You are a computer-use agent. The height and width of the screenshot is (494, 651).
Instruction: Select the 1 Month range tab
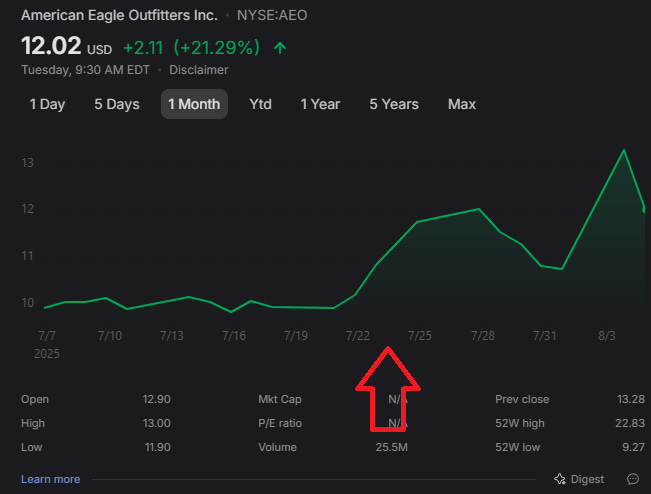(x=194, y=104)
